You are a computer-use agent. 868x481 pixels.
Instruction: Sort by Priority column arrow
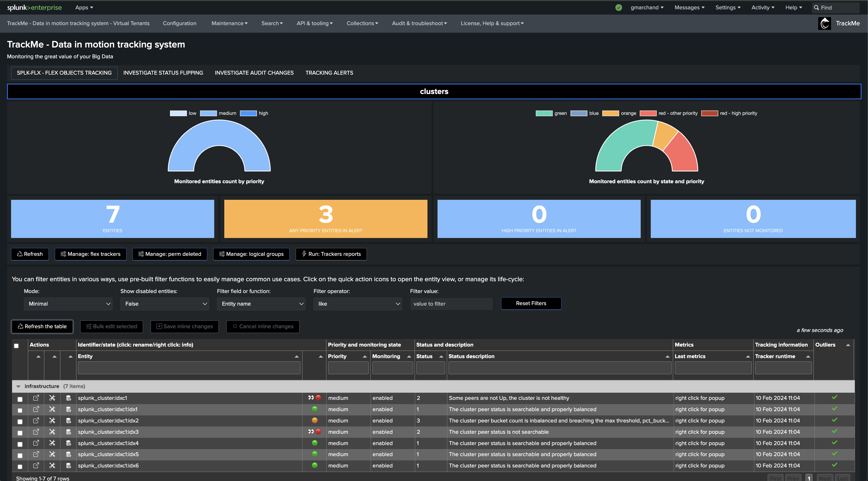pyautogui.click(x=365, y=356)
